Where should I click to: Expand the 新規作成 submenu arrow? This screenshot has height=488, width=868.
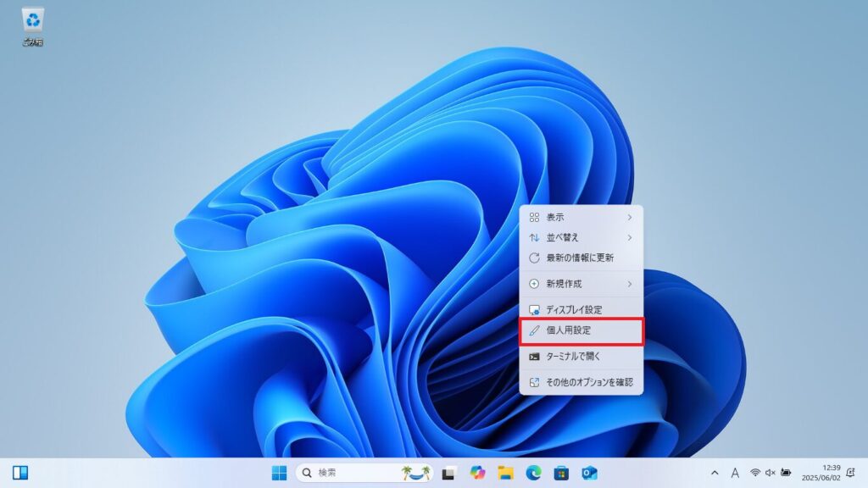[630, 284]
